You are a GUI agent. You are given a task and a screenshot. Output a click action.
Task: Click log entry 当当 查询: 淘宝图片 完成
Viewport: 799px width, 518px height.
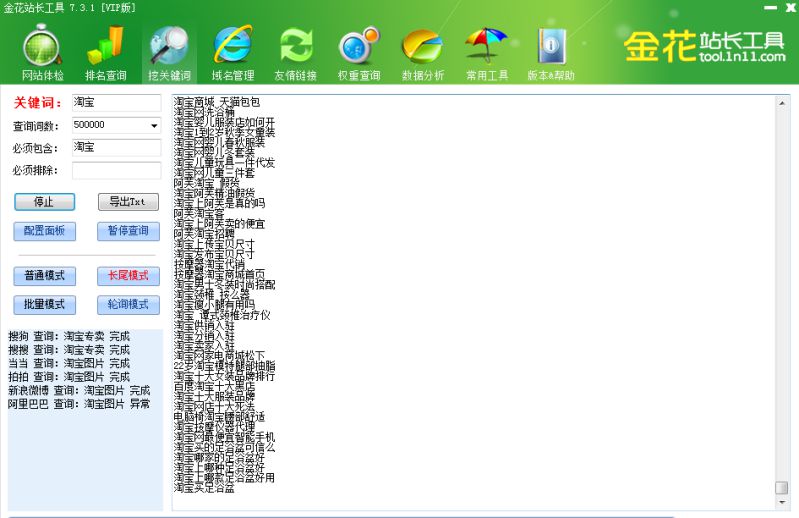pyautogui.click(x=69, y=363)
